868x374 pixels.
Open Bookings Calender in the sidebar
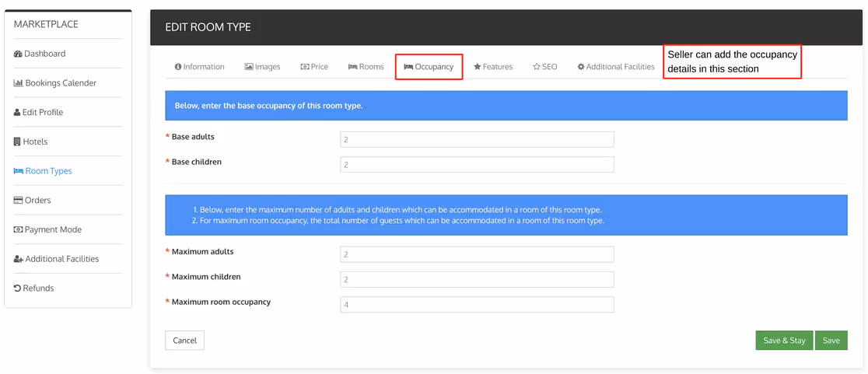point(55,83)
